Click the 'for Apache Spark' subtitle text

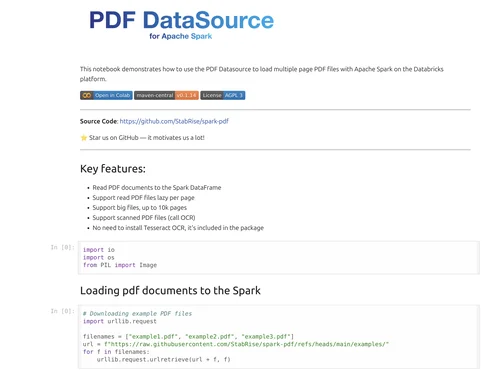tap(181, 36)
